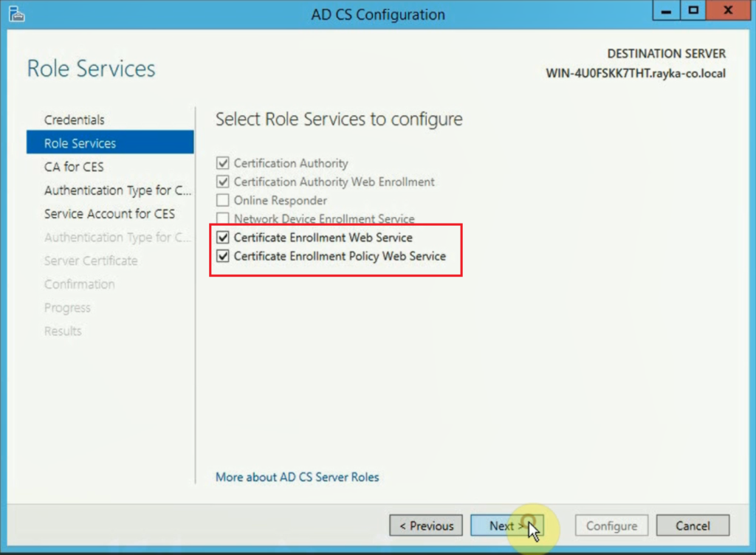Open the CA for CES step
Screen dimensions: 756x555
(x=74, y=167)
